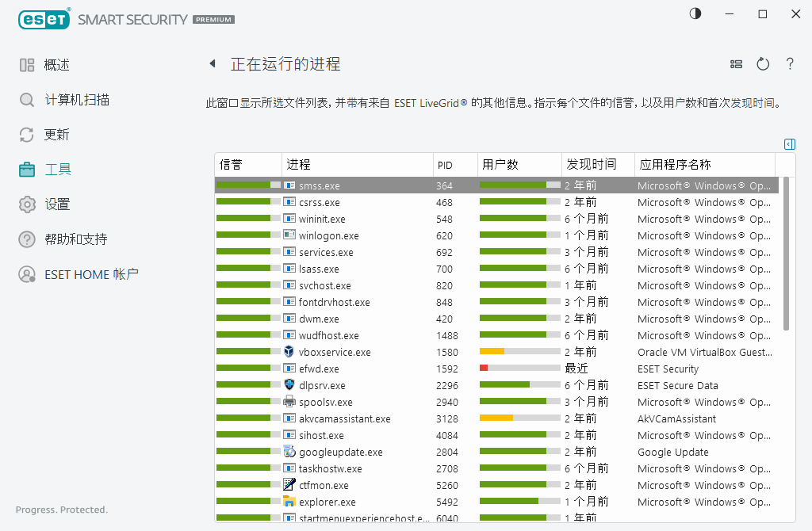The width and height of the screenshot is (812, 531).
Task: Click the back arrow beside 正在运行的进程
Action: tap(212, 63)
